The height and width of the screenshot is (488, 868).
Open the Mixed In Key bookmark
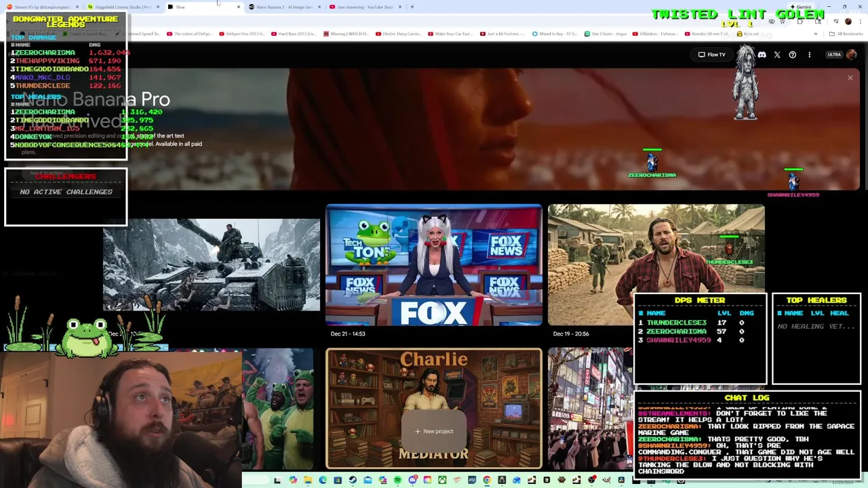pyautogui.click(x=554, y=33)
